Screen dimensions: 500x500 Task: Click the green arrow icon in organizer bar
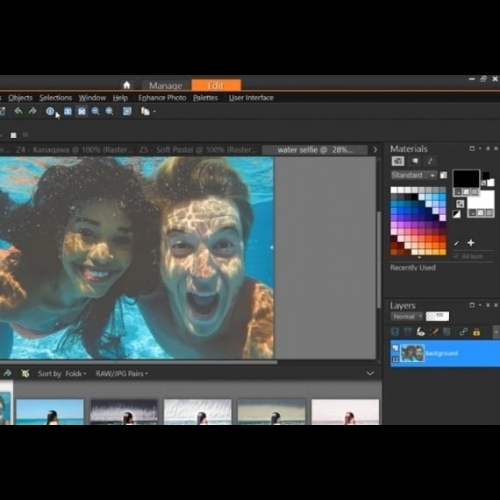click(x=7, y=373)
